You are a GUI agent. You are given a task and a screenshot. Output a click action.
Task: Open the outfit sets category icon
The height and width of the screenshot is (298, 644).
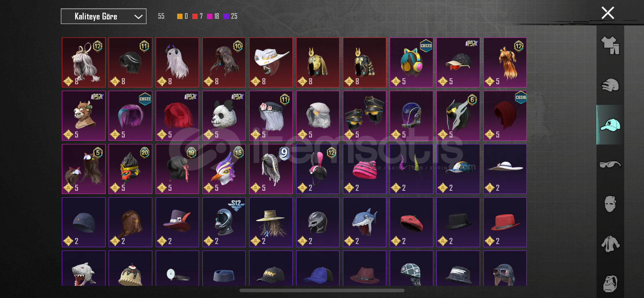[x=610, y=45]
